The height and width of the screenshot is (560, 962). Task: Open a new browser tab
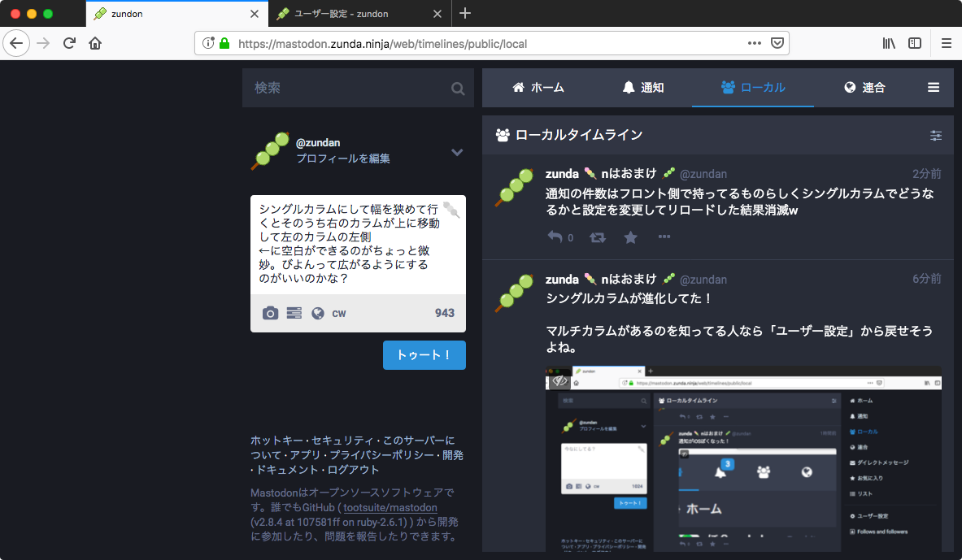click(x=465, y=13)
